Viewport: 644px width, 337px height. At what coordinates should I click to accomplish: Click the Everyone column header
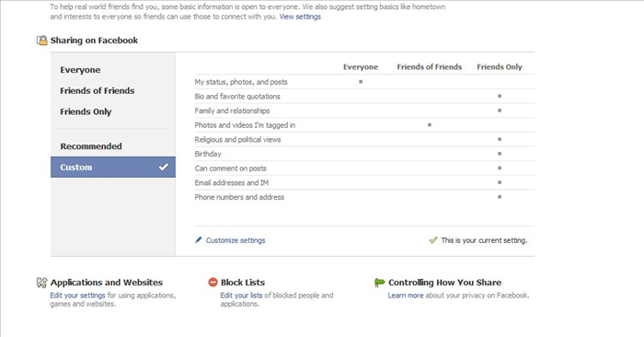pos(361,67)
